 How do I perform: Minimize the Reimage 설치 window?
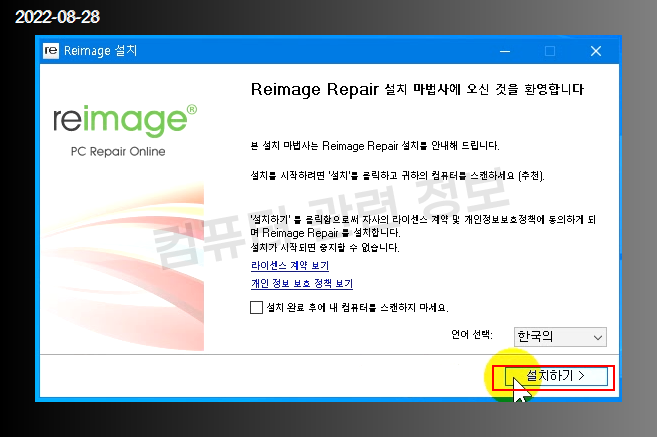point(505,51)
